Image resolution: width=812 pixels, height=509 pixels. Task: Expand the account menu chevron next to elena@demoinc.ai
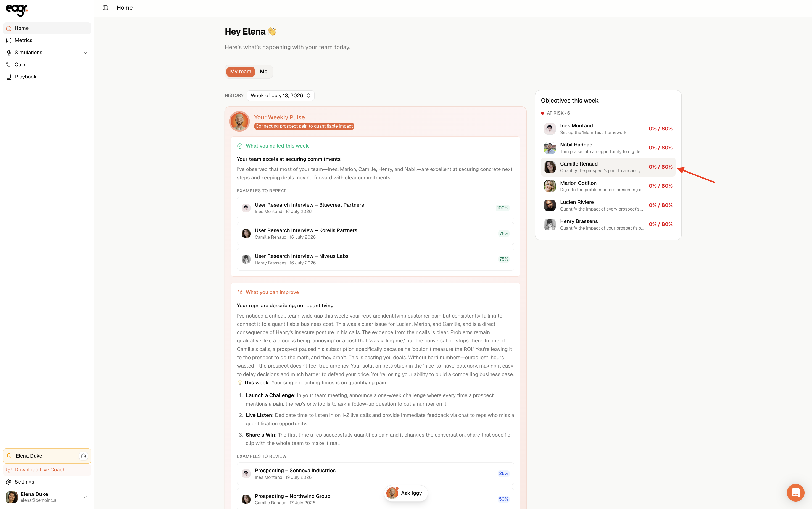coord(85,497)
